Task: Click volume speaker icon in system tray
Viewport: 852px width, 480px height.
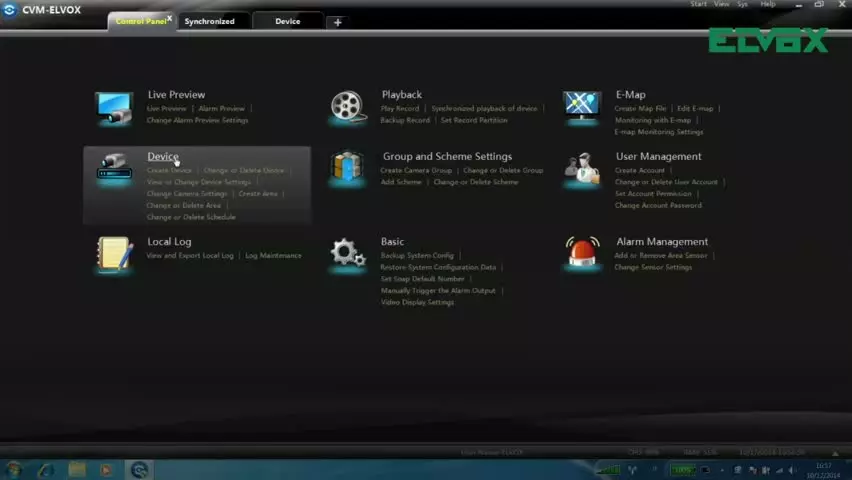Action: 792,470
